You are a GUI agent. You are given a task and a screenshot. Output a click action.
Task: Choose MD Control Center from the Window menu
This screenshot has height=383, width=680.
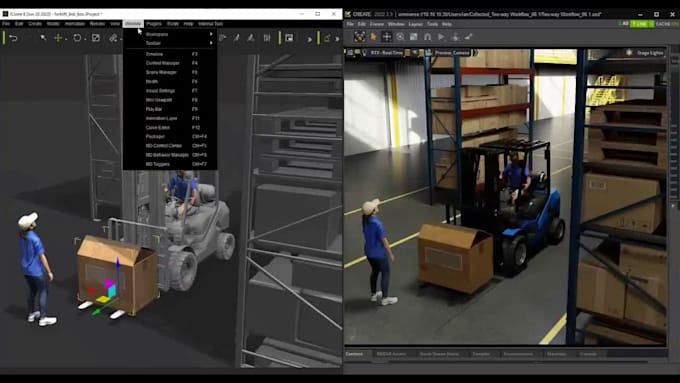[x=170, y=146]
